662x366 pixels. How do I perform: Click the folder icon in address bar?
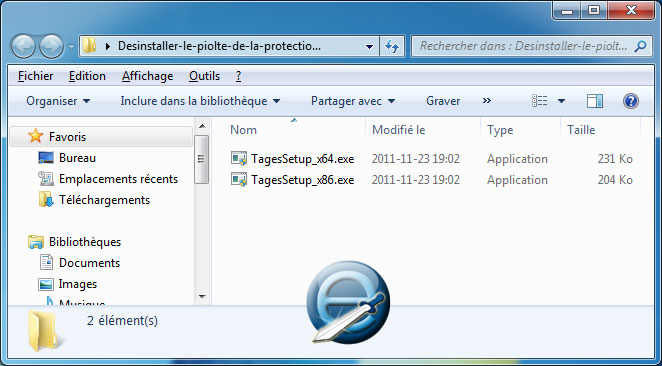tap(89, 46)
